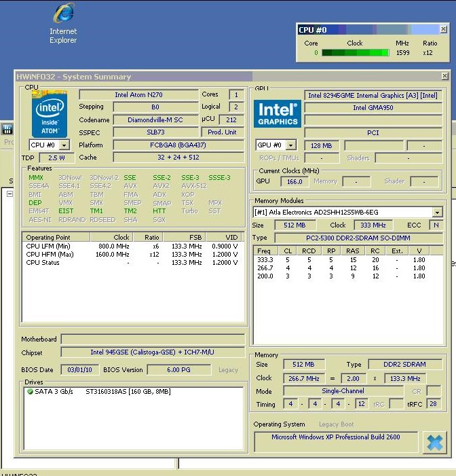Open the GPU #0 selector dropdown

click(x=291, y=145)
